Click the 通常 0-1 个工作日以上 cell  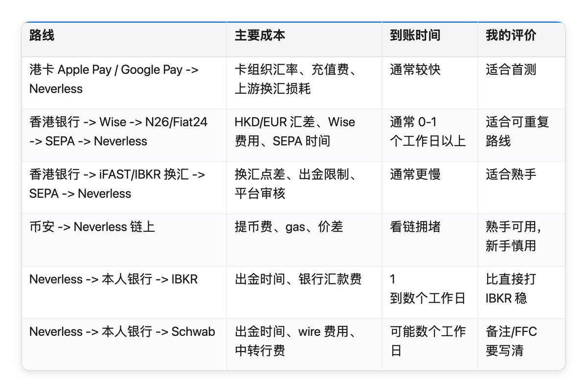coord(430,135)
